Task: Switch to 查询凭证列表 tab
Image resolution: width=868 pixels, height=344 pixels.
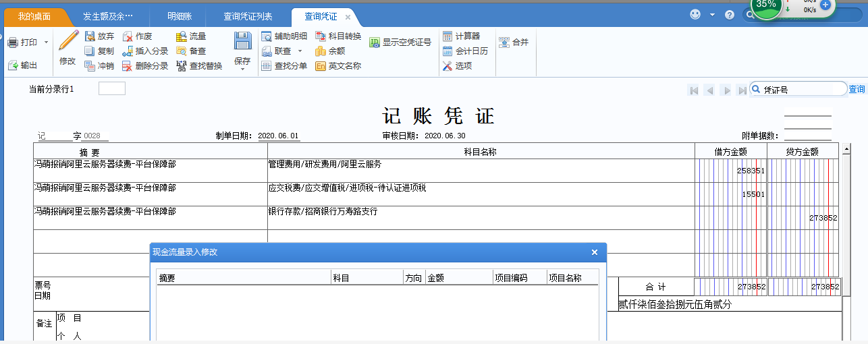Action: click(248, 16)
